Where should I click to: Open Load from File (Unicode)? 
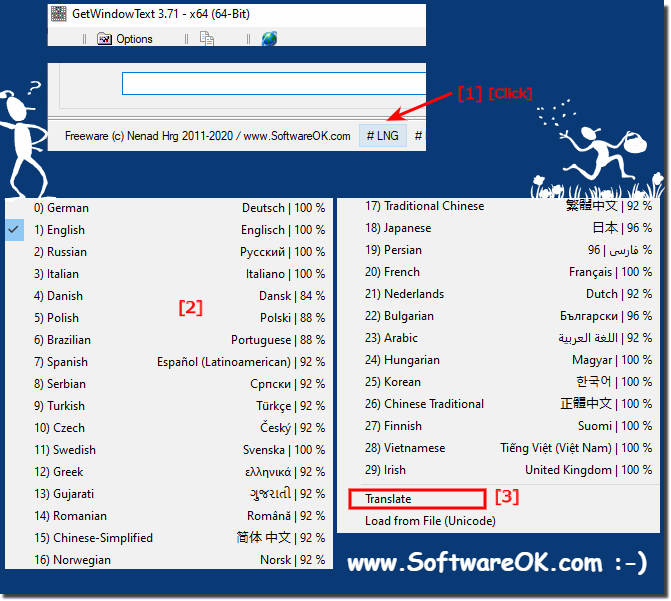pyautogui.click(x=499, y=521)
